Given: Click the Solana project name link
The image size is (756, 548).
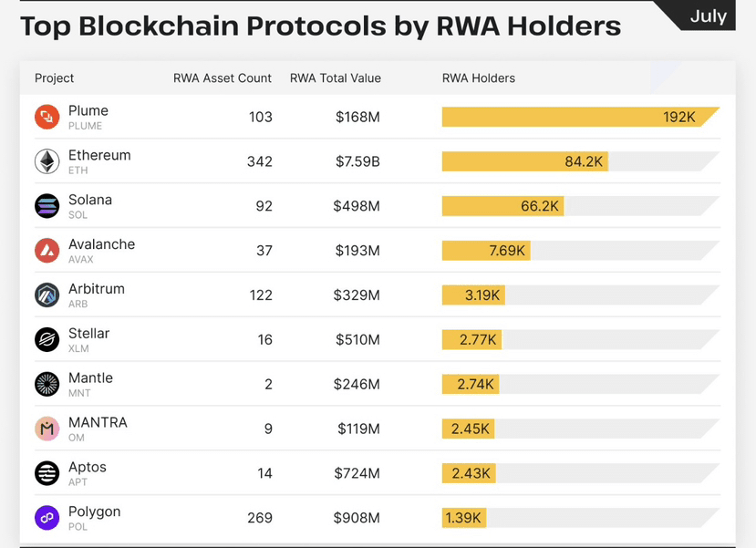Looking at the screenshot, I should pyautogui.click(x=90, y=200).
